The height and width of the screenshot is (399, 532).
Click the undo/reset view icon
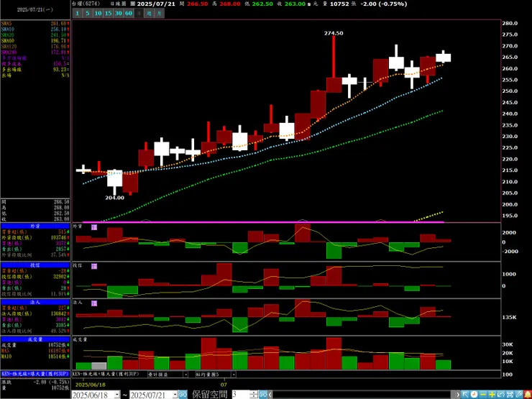(x=501, y=395)
